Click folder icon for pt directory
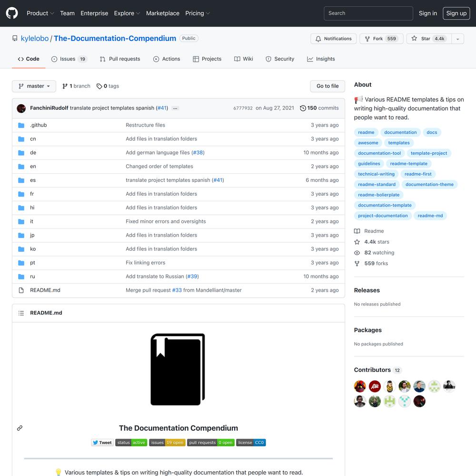 click(x=21, y=263)
